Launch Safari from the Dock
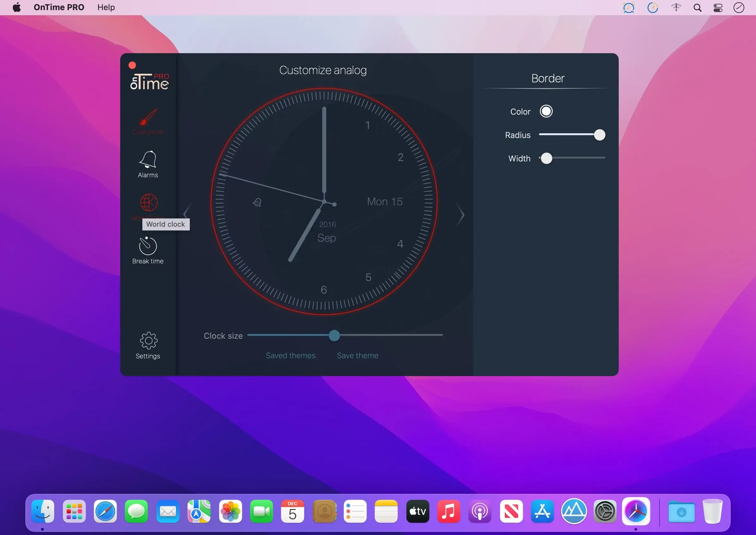Image resolution: width=756 pixels, height=535 pixels. [105, 511]
